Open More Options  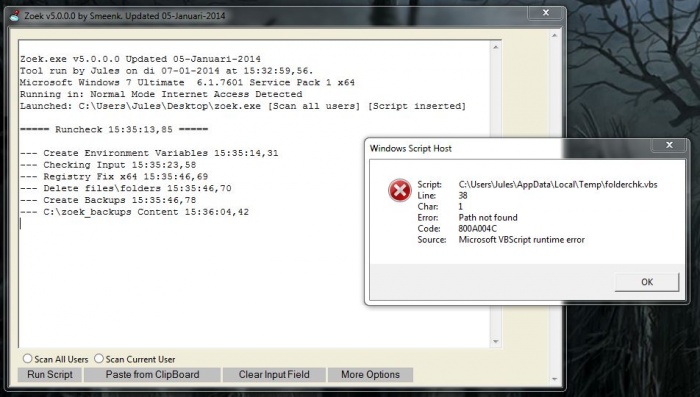[370, 375]
